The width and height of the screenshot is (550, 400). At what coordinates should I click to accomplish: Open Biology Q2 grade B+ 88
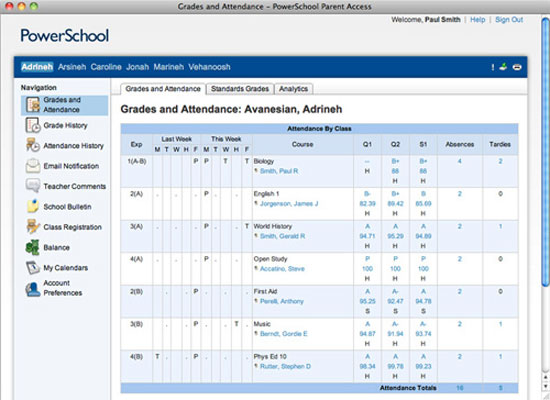click(x=395, y=166)
